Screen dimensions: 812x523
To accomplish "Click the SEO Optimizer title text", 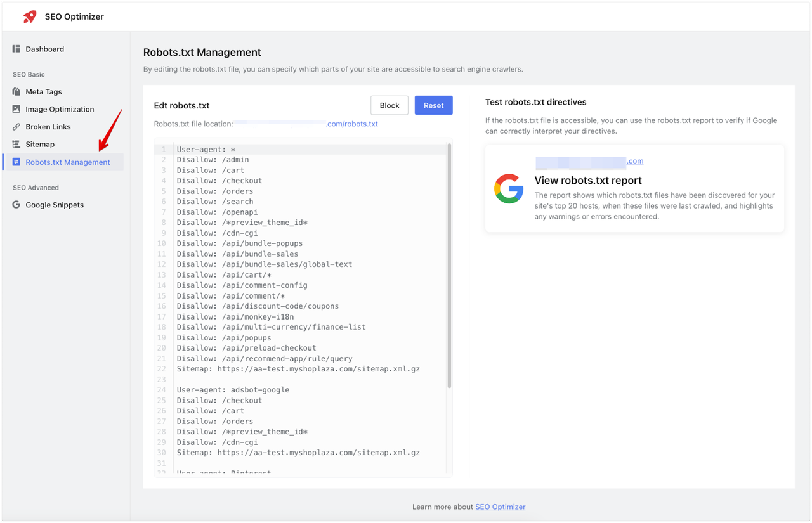I will pyautogui.click(x=74, y=16).
